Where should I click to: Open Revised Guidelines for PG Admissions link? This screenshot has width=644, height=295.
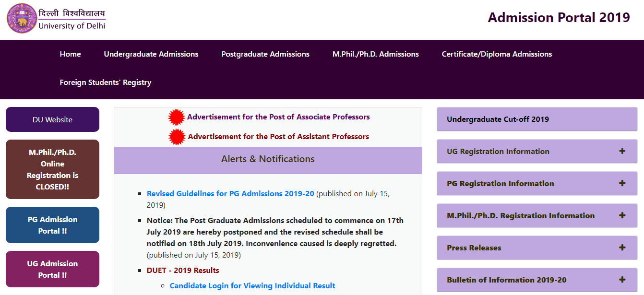click(230, 194)
